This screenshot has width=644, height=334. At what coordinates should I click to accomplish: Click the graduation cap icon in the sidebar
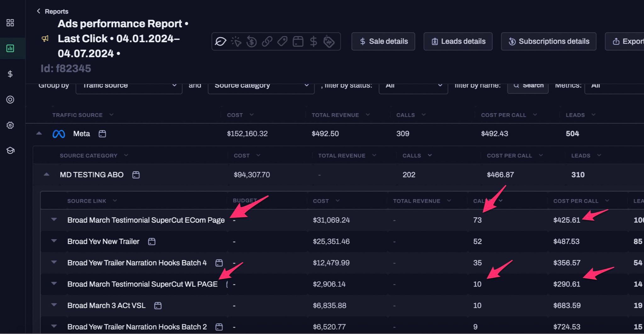pyautogui.click(x=10, y=151)
